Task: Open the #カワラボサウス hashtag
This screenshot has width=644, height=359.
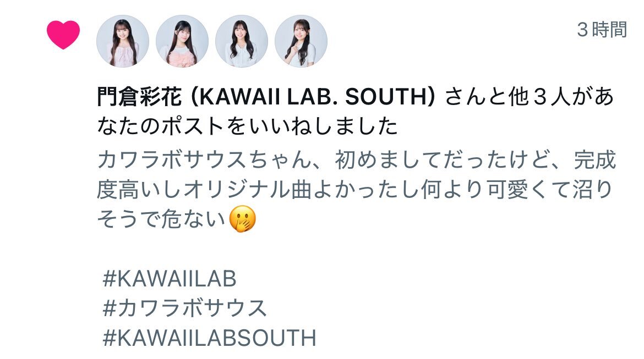Action: click(185, 308)
